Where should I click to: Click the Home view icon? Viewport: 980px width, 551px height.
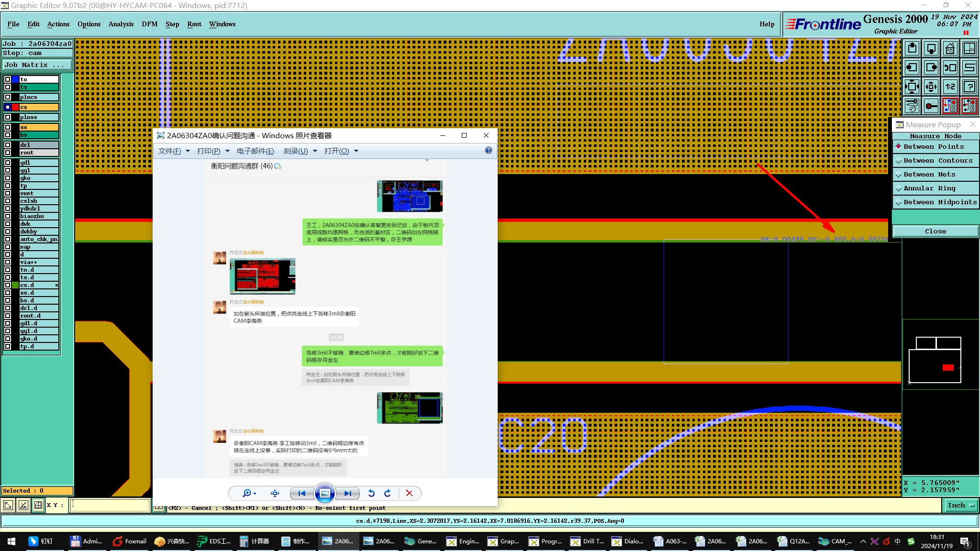pos(950,48)
